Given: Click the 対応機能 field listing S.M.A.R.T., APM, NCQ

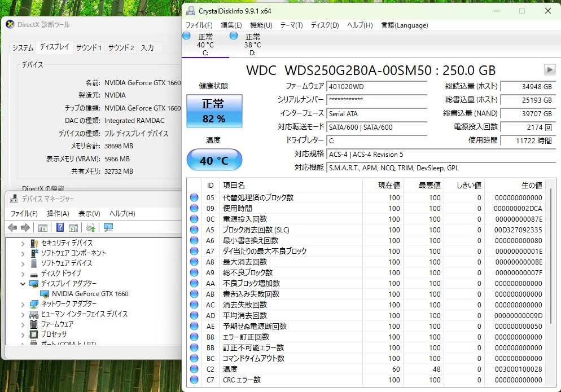Looking at the screenshot, I should tap(441, 168).
